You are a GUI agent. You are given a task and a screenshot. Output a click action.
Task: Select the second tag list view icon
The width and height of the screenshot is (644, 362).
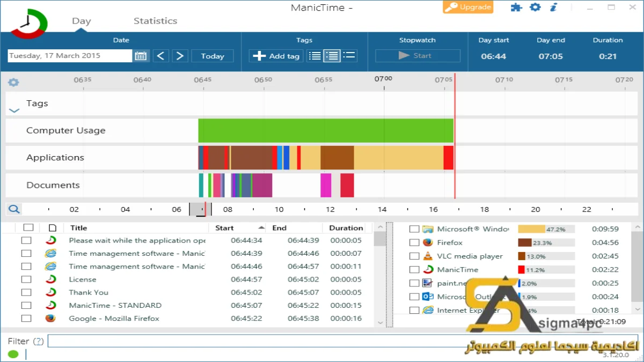332,56
